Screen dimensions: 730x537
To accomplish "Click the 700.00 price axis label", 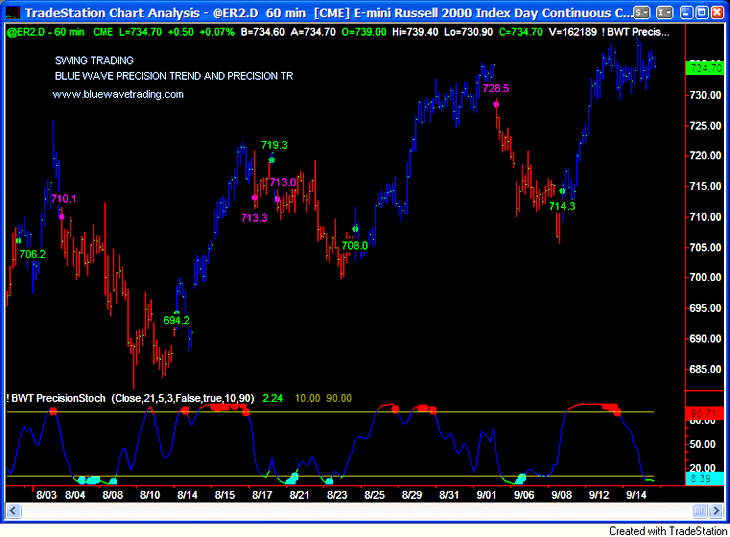I will [705, 278].
